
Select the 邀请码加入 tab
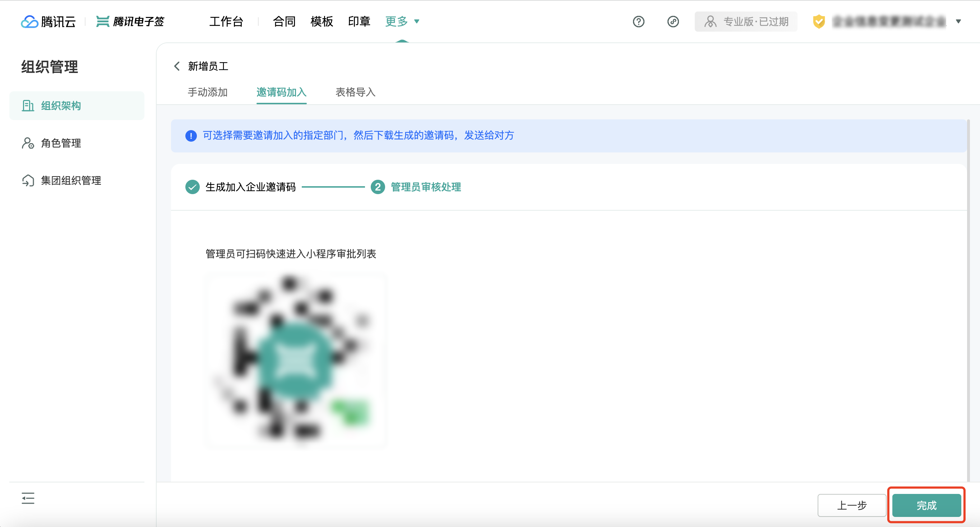tap(281, 92)
